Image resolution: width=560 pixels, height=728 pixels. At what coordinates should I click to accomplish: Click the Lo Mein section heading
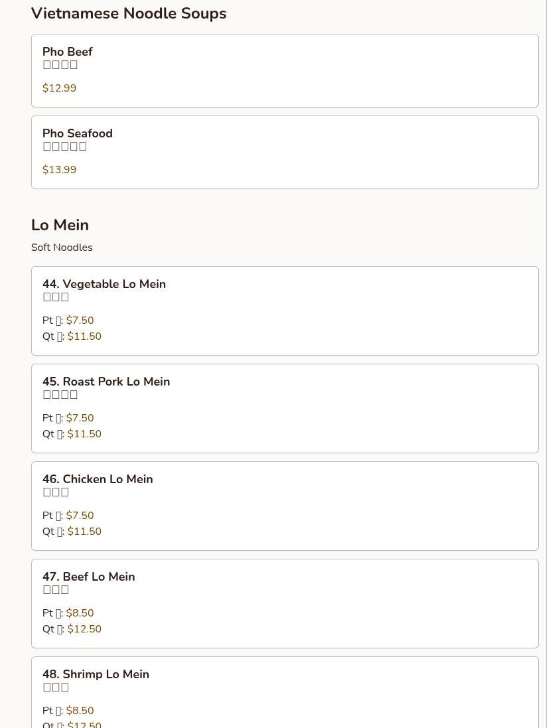point(60,225)
